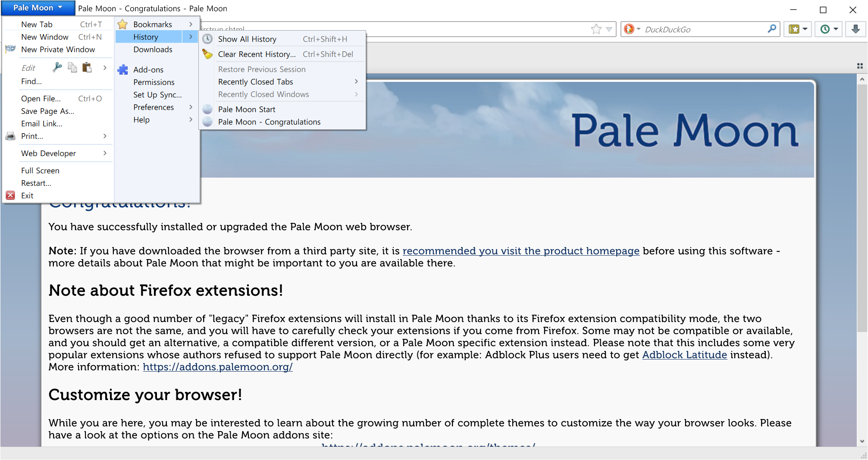Image resolution: width=868 pixels, height=460 pixels.
Task: Open the Adblock Latitude link
Action: point(685,355)
